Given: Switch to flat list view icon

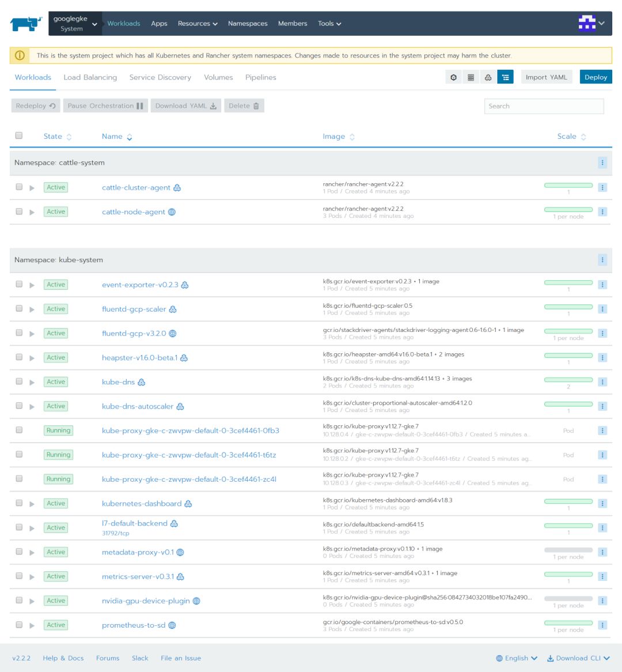Looking at the screenshot, I should click(x=471, y=77).
